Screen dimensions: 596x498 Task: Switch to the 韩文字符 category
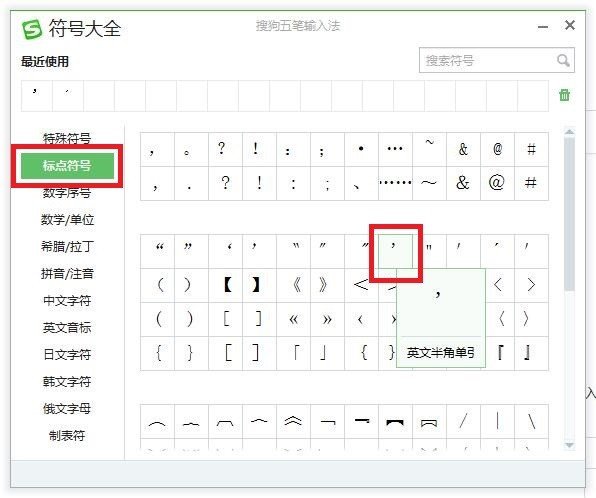(67, 382)
